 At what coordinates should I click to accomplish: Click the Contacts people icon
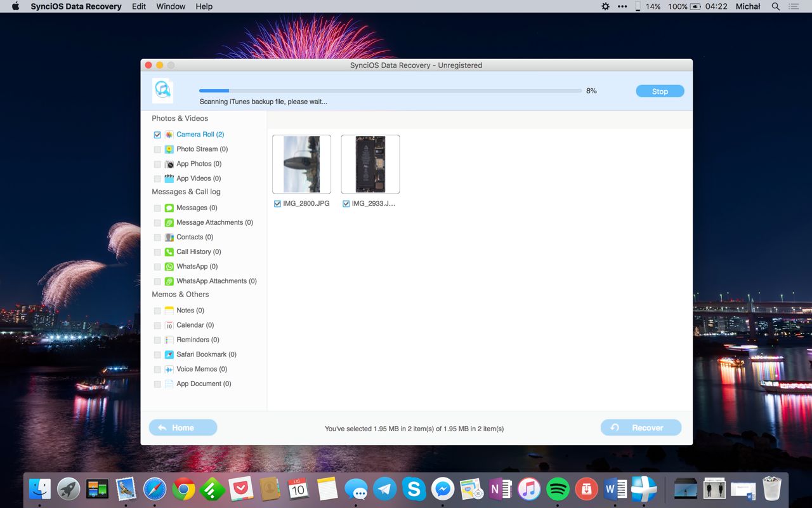click(169, 237)
